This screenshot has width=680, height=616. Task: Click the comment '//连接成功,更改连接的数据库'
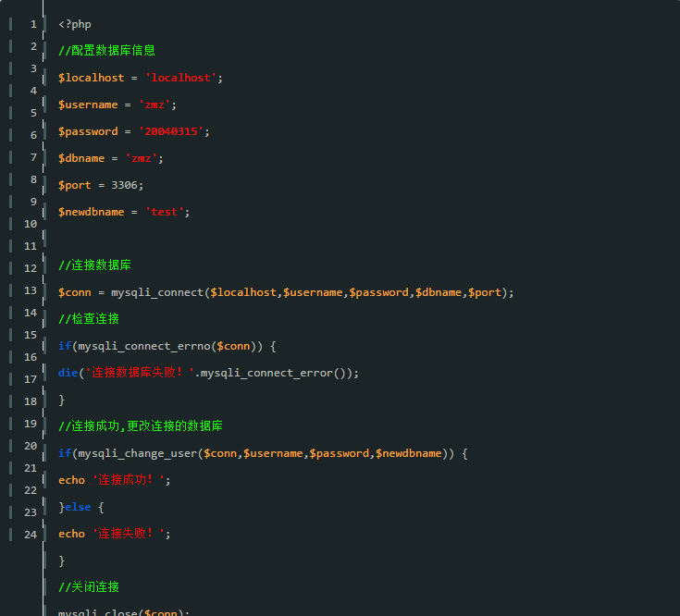(x=140, y=426)
